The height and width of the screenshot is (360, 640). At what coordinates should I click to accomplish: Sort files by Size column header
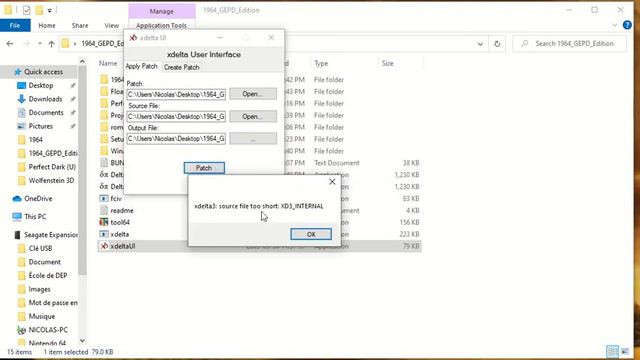click(x=388, y=63)
